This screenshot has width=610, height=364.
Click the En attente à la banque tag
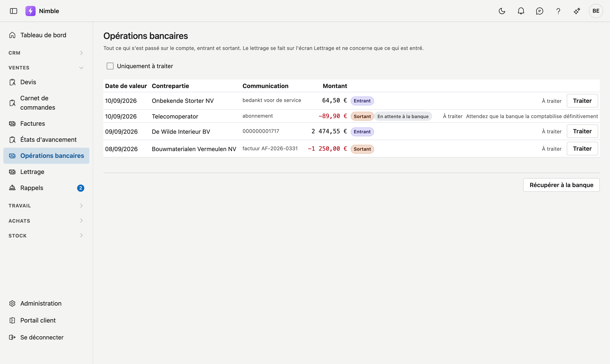(x=403, y=116)
